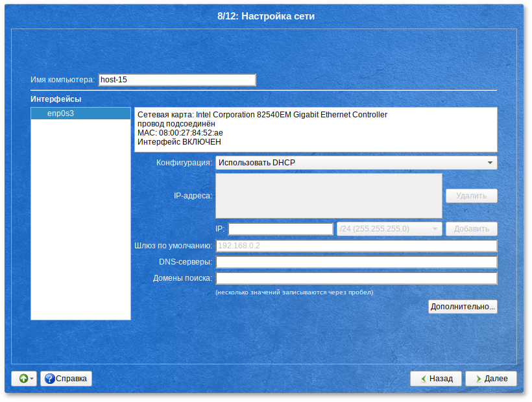Go back with Назад button
532x402 pixels.
tap(435, 378)
